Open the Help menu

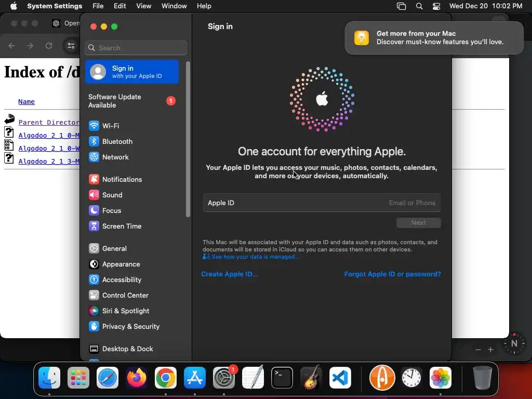[x=204, y=6]
